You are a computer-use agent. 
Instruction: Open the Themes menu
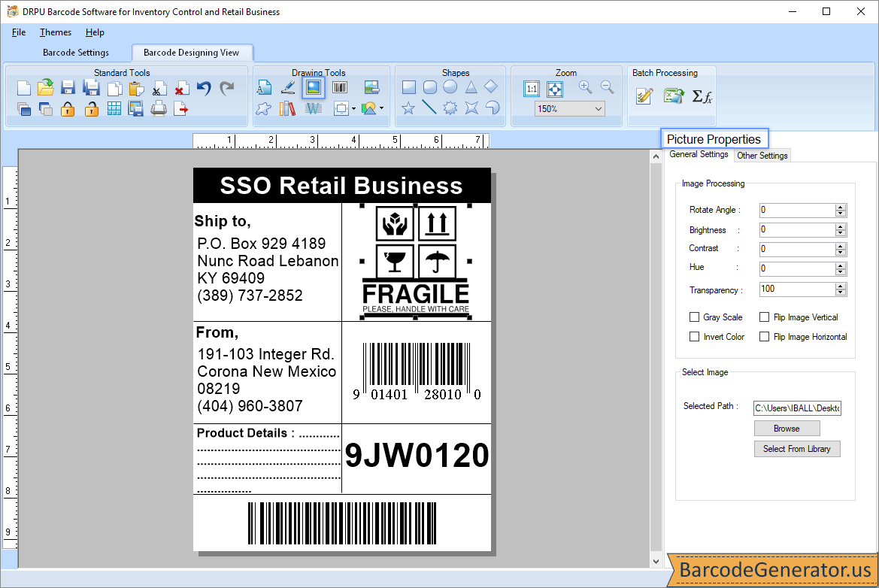56,32
